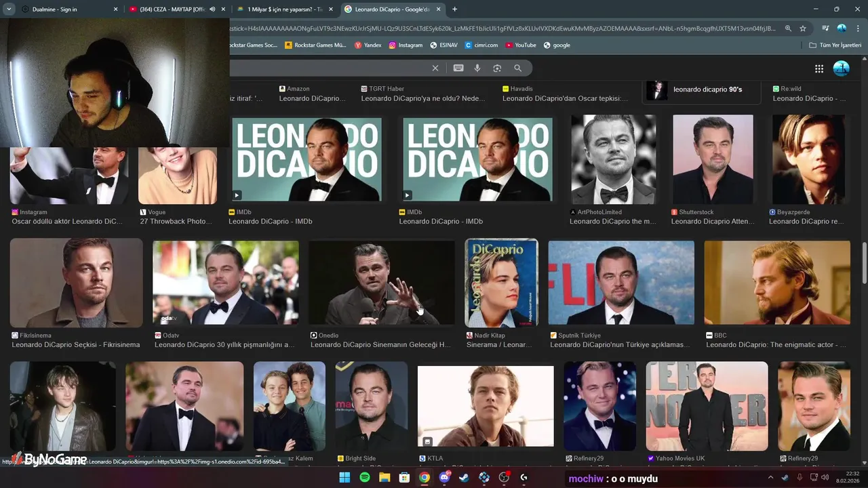868x488 pixels.
Task: Select the Leonardo DiCaprio Google tab
Action: coord(393,9)
